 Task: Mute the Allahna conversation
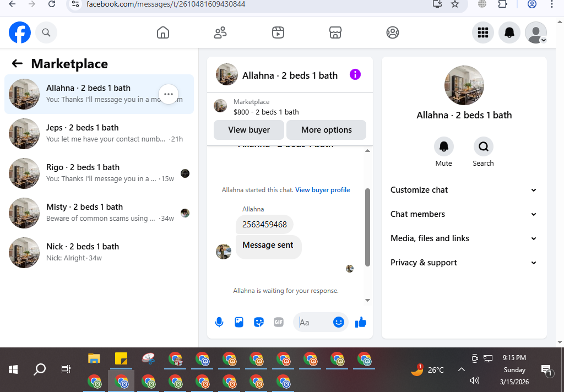(x=443, y=146)
